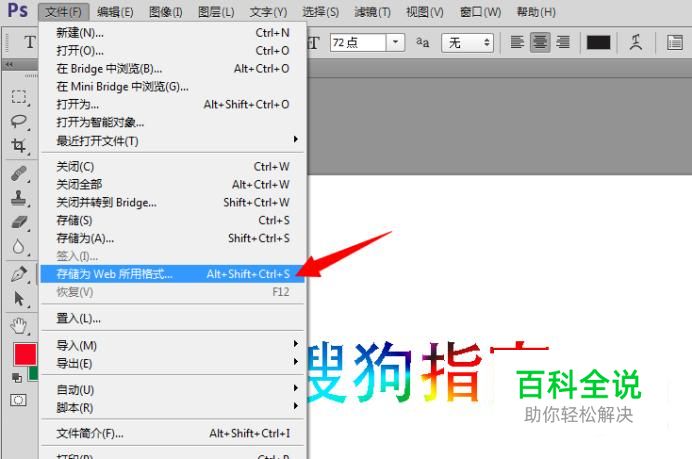The image size is (692, 459).
Task: Expand 最近打开文件(T) submenu
Action: 172,141
